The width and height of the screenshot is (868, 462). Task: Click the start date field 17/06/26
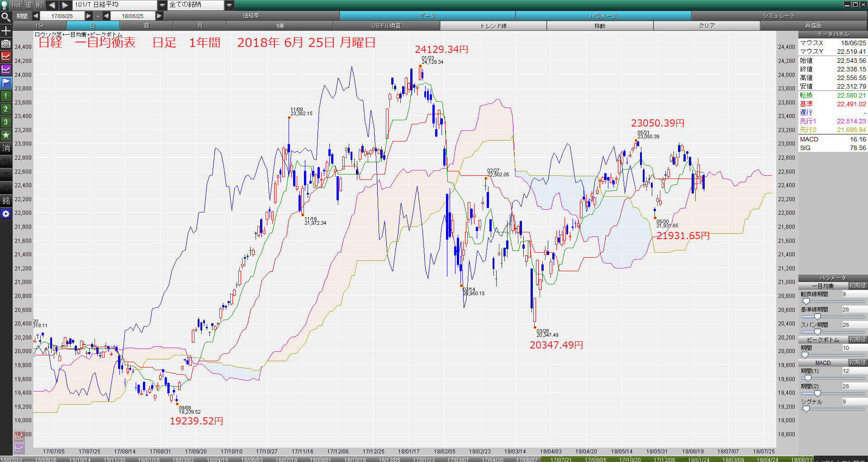pyautogui.click(x=62, y=16)
